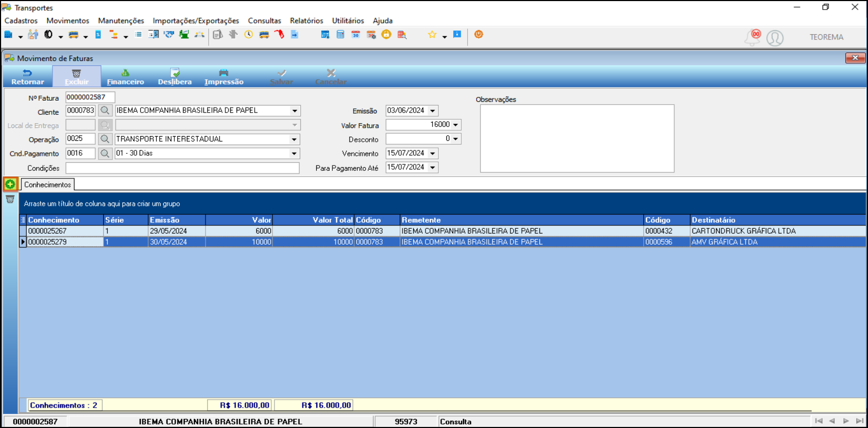The height and width of the screenshot is (428, 868).
Task: Click the orange padlock icon in the toolbar
Action: click(x=386, y=34)
